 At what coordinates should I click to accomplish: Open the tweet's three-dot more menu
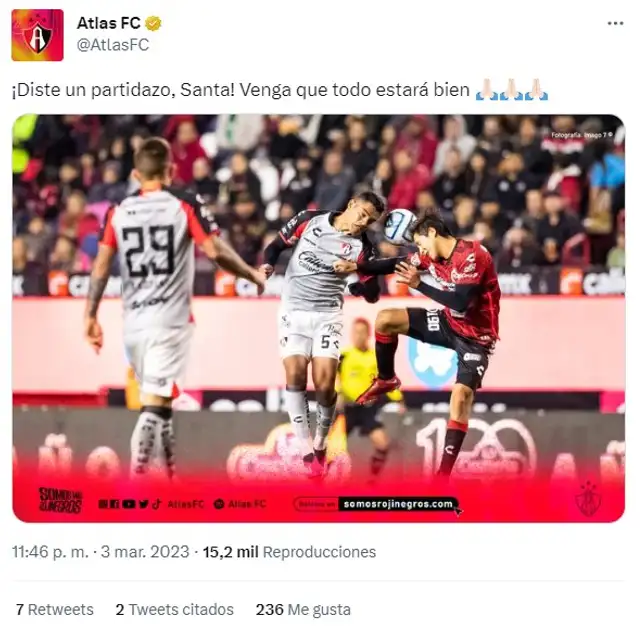click(615, 24)
